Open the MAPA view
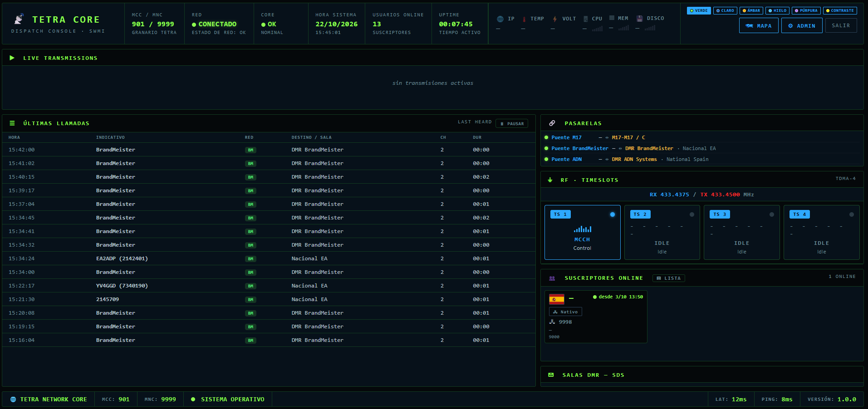Image resolution: width=868 pixels, height=409 pixels. [x=759, y=26]
